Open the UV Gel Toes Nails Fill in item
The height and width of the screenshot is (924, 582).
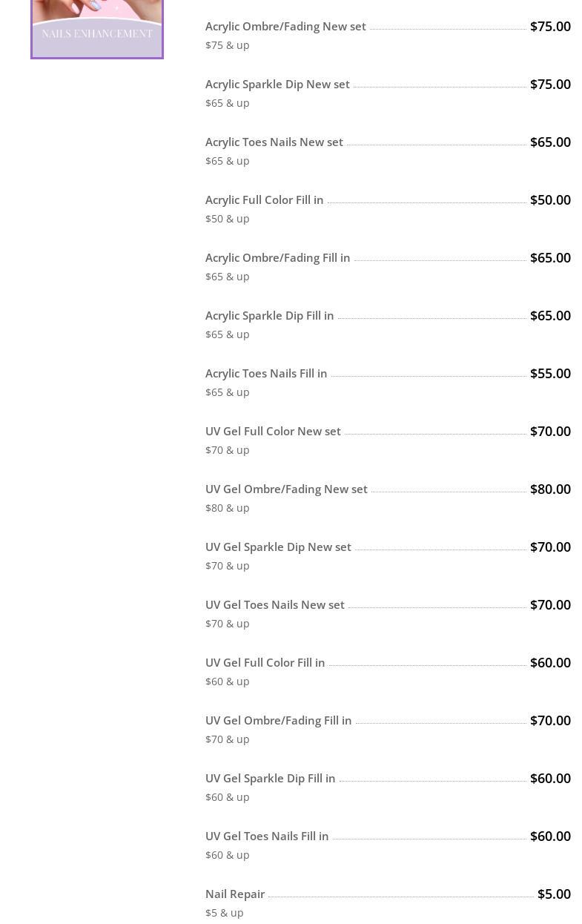click(x=267, y=836)
